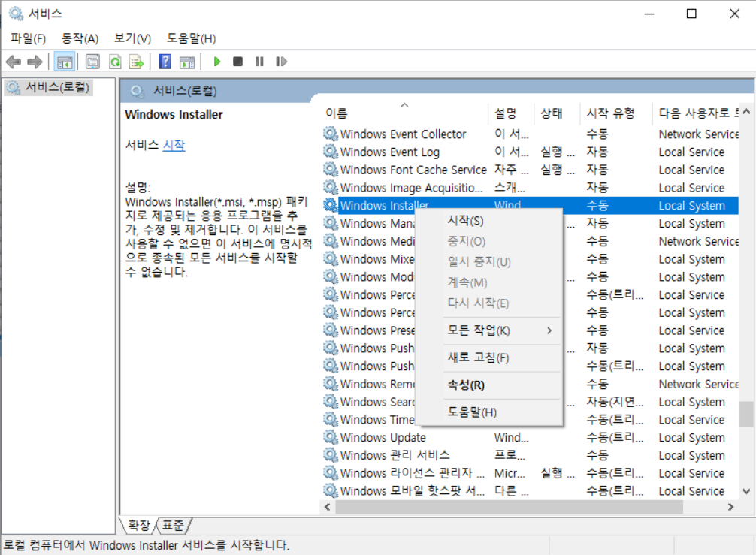This screenshot has height=555, width=756.
Task: Click the gear icon of Windows Update
Action: click(330, 437)
